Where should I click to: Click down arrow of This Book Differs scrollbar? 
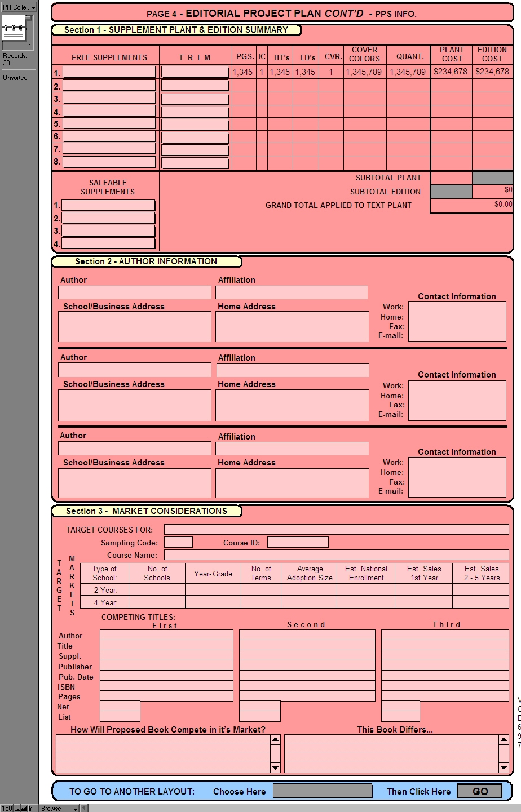click(x=504, y=767)
